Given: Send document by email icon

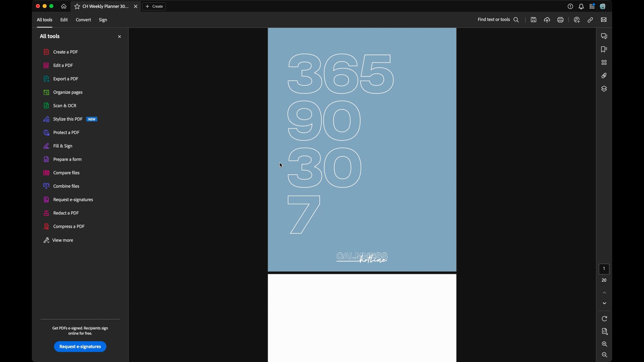Looking at the screenshot, I should pyautogui.click(x=604, y=20).
